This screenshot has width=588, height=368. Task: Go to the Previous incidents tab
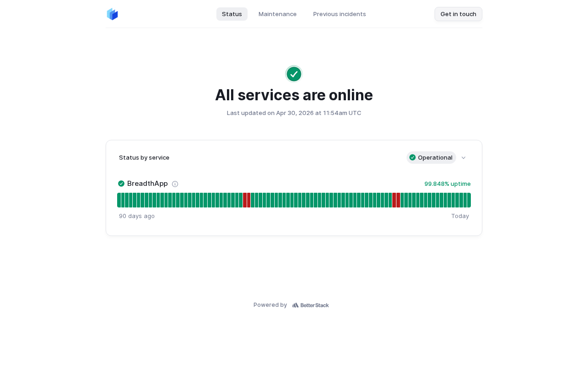[339, 14]
